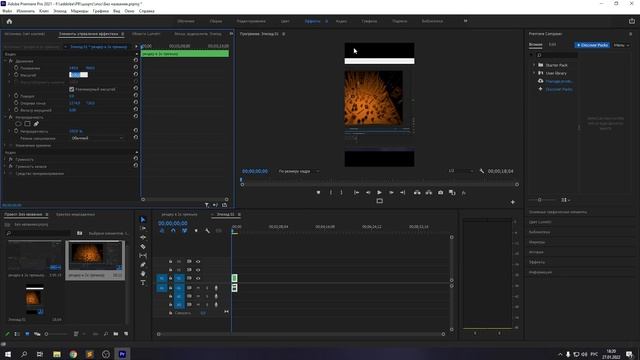The height and width of the screenshot is (360, 640).
Task: Open the Program monitor button editor plus
Action: [513, 202]
